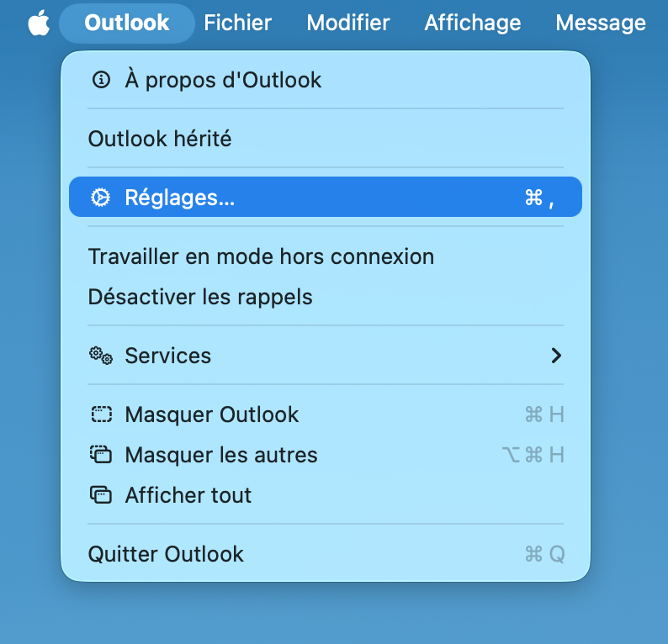Screen dimensions: 668x644
Task: Choose Désactiver les rappels
Action: click(x=326, y=297)
